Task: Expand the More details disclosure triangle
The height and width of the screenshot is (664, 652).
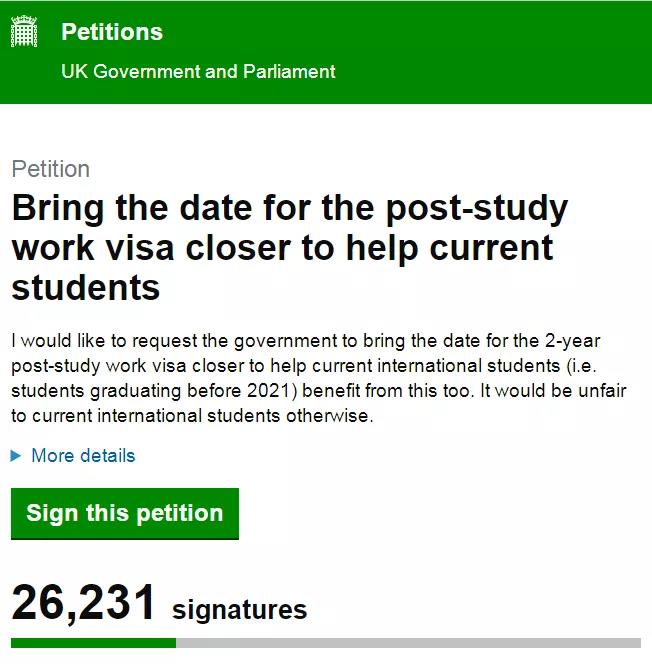Action: tap(16, 456)
